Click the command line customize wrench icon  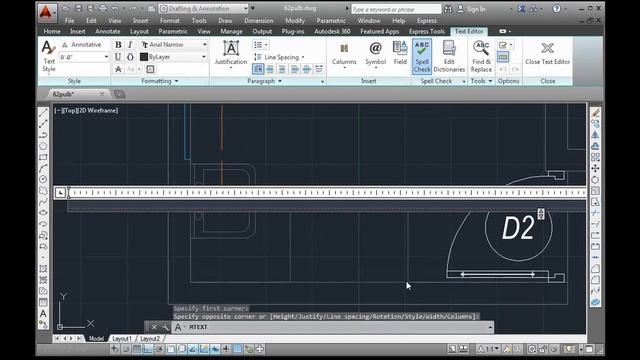165,327
